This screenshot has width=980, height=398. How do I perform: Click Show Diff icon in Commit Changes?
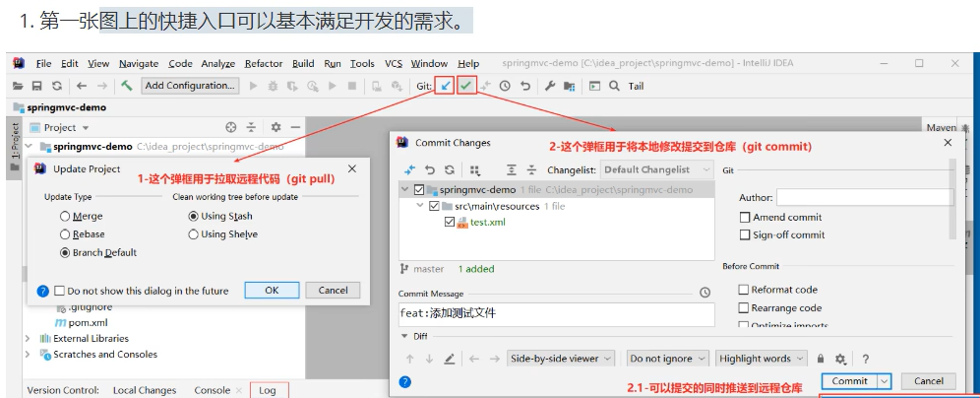[410, 169]
